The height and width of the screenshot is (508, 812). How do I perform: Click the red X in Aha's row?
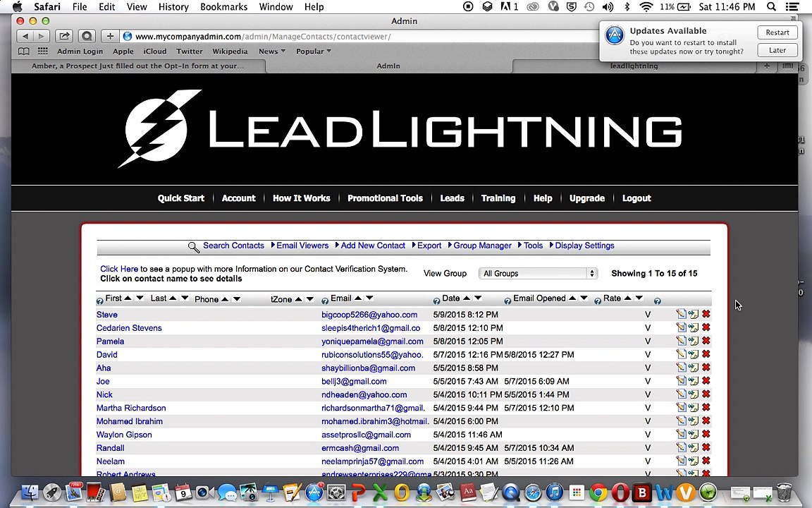click(706, 368)
